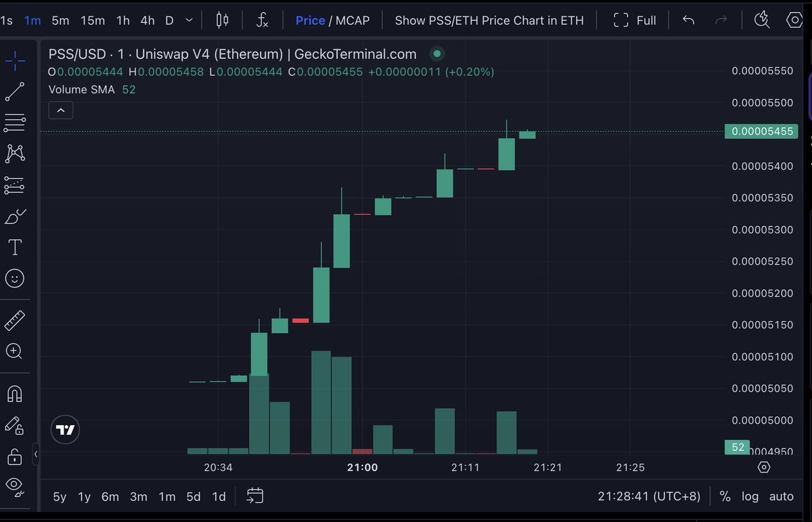This screenshot has height=522, width=812.
Task: Set the date range to 5d
Action: click(194, 496)
